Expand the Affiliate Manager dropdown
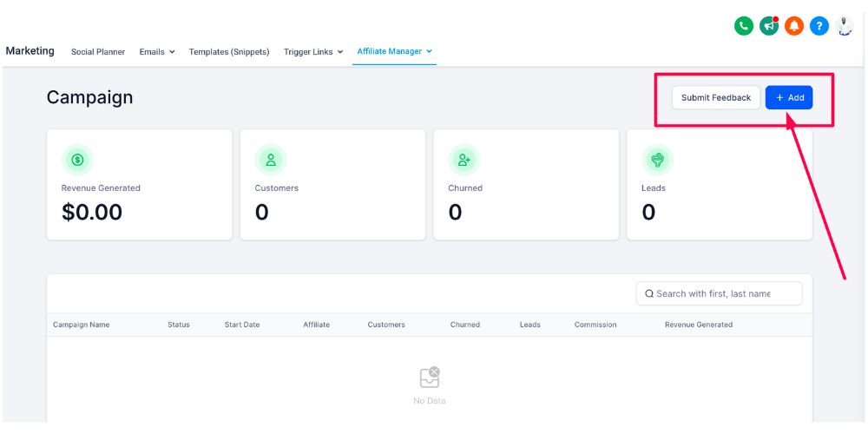This screenshot has width=868, height=434. coord(394,51)
